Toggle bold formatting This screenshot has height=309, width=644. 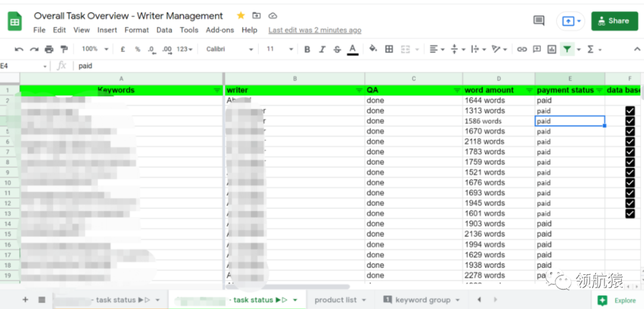(x=307, y=49)
